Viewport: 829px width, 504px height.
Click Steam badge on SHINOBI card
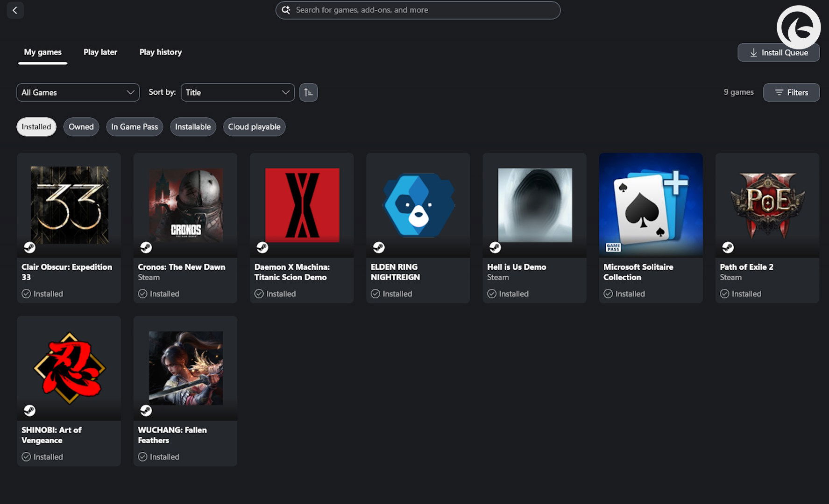click(29, 411)
